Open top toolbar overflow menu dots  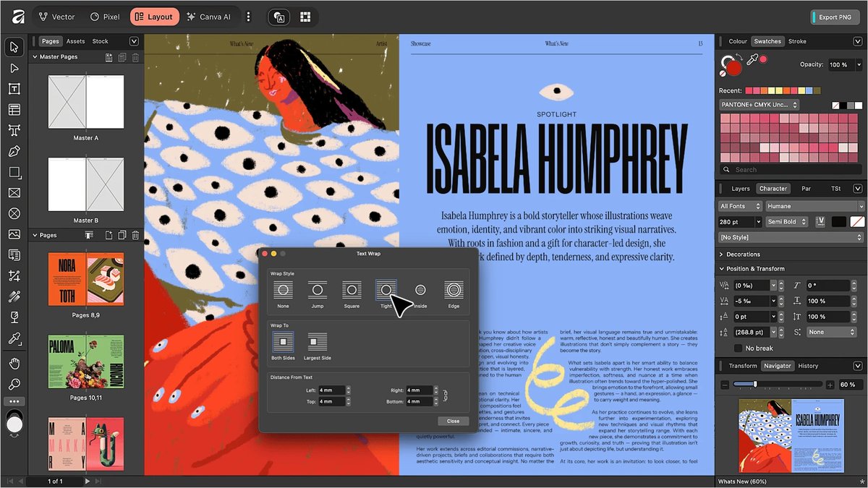coord(248,17)
